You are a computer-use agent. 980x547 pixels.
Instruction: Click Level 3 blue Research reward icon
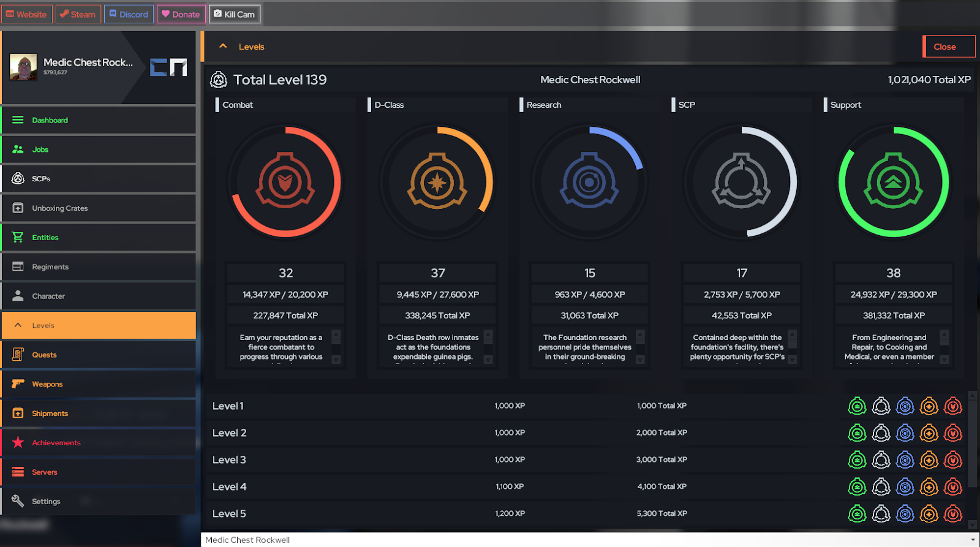point(905,460)
